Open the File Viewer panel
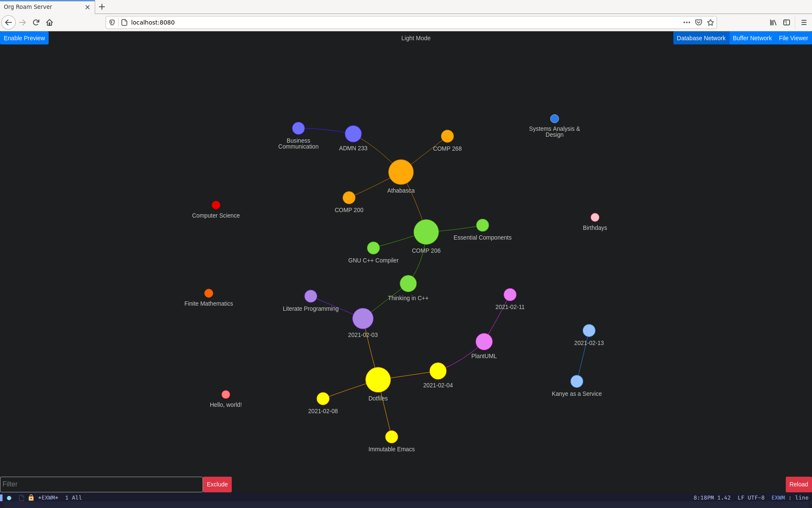This screenshot has width=812, height=508. 793,38
